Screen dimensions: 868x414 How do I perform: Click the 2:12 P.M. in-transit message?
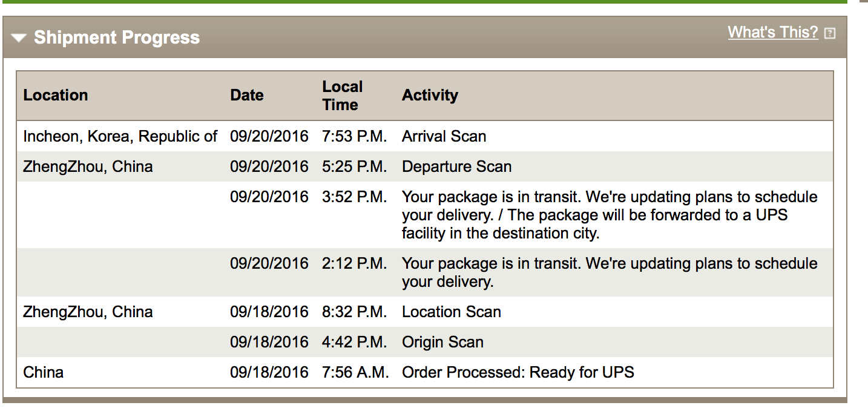point(610,272)
